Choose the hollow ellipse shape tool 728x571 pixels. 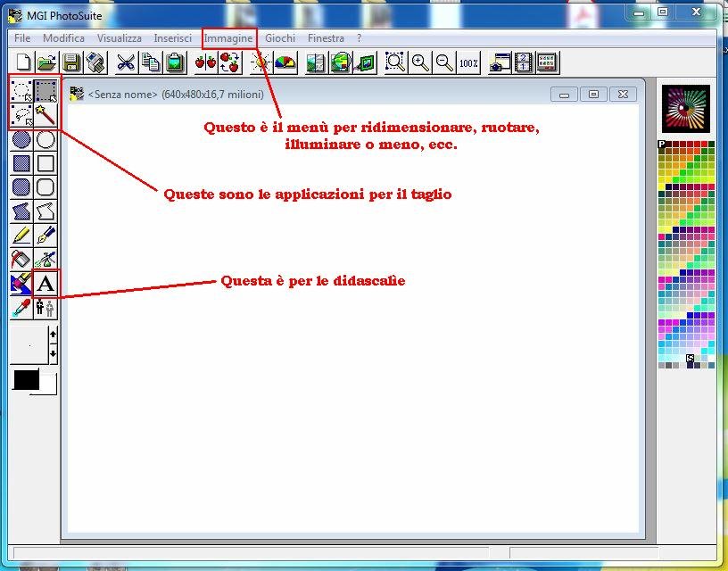coord(45,139)
